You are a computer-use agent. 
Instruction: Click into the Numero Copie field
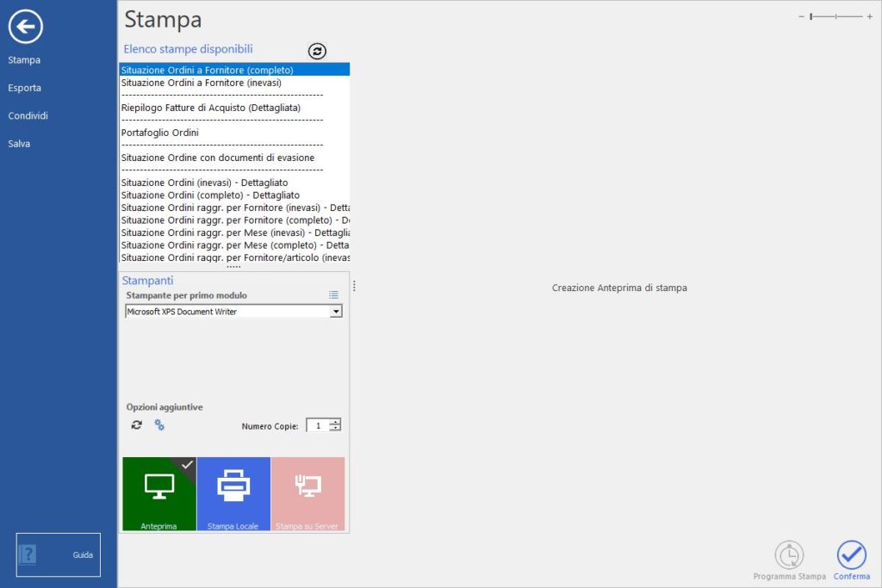click(x=318, y=425)
